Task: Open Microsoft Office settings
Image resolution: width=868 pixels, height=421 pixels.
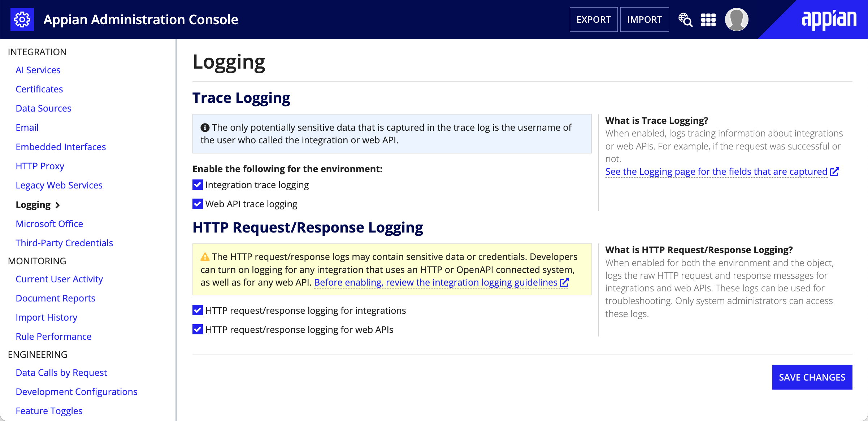Action: pos(49,224)
